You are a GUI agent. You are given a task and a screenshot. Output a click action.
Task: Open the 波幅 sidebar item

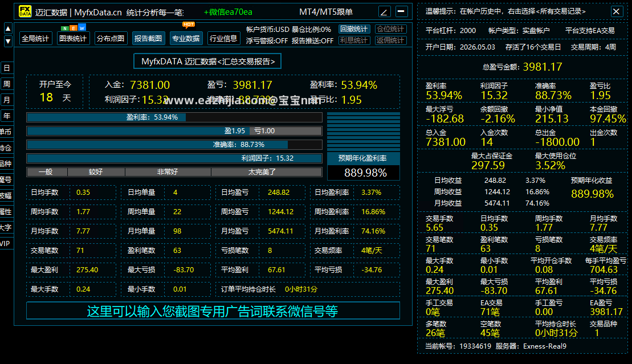click(x=6, y=195)
